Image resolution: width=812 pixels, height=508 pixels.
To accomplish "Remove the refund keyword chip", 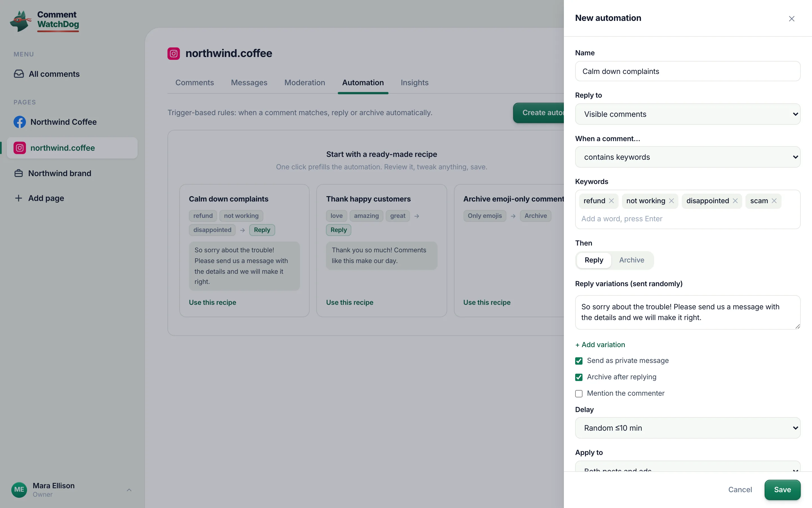I will [611, 201].
